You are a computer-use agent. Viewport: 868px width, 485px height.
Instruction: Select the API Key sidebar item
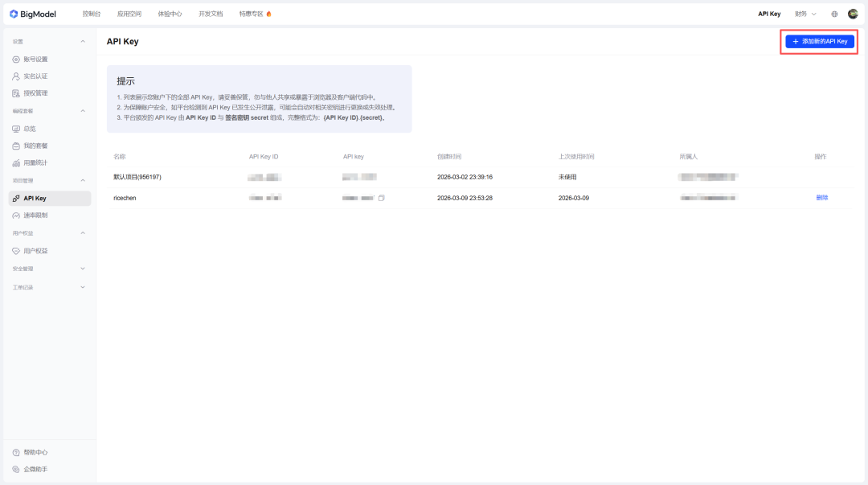click(x=49, y=199)
